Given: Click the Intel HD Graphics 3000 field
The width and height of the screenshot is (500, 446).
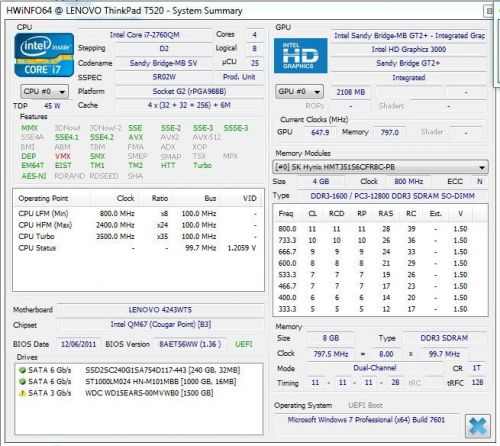Looking at the screenshot, I should [409, 49].
